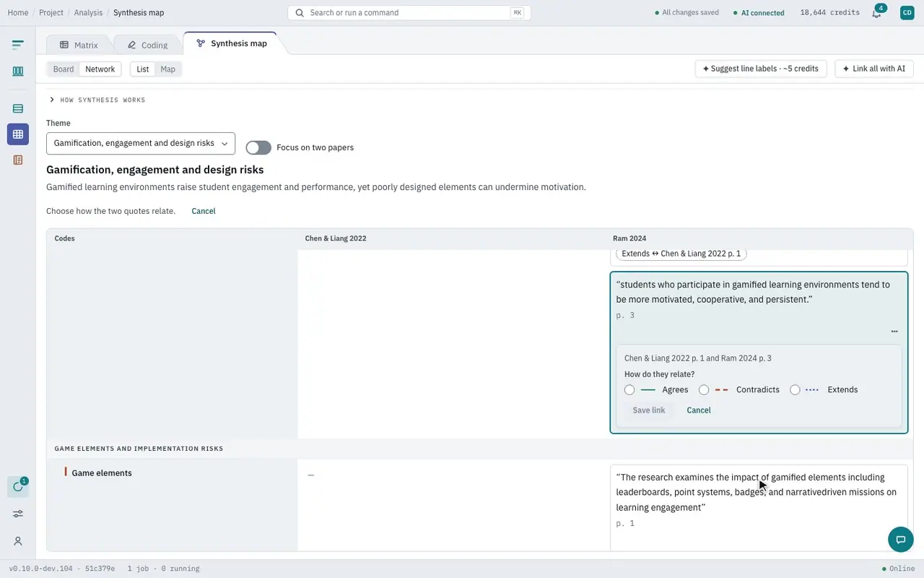The height and width of the screenshot is (578, 924).
Task: Open the stacked rows list icon in sidebar
Action: coord(18,108)
